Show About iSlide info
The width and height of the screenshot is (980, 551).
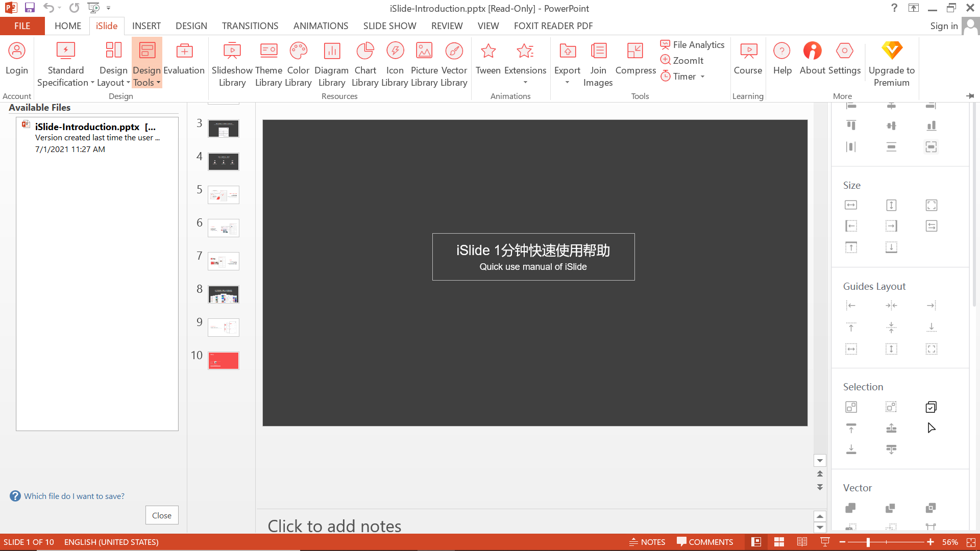[x=813, y=60]
